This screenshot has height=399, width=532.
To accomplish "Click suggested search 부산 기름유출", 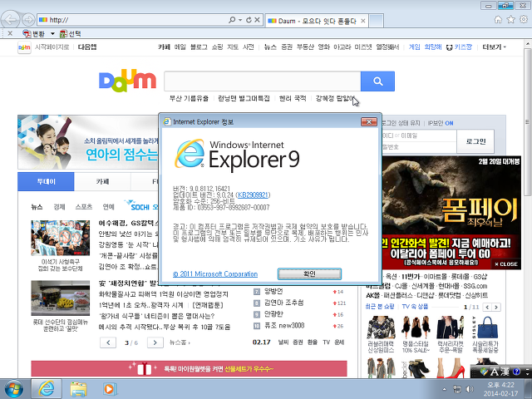I will 189,98.
